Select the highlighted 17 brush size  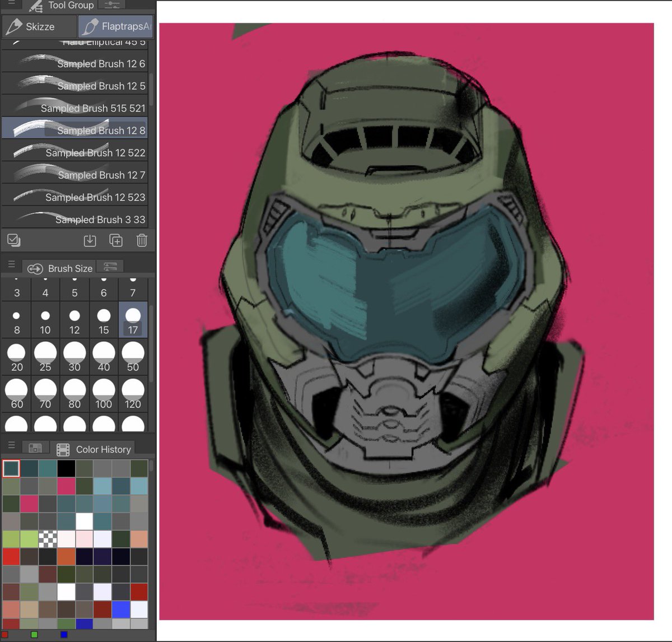133,320
